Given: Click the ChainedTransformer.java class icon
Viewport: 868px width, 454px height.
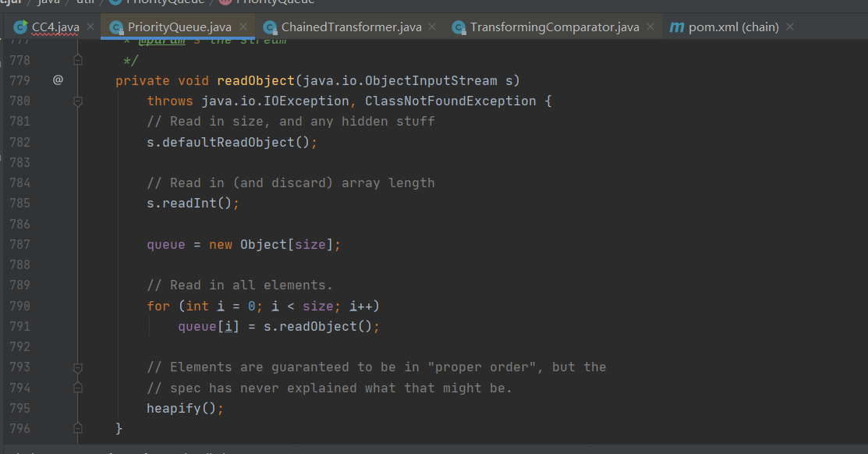Looking at the screenshot, I should [x=270, y=27].
